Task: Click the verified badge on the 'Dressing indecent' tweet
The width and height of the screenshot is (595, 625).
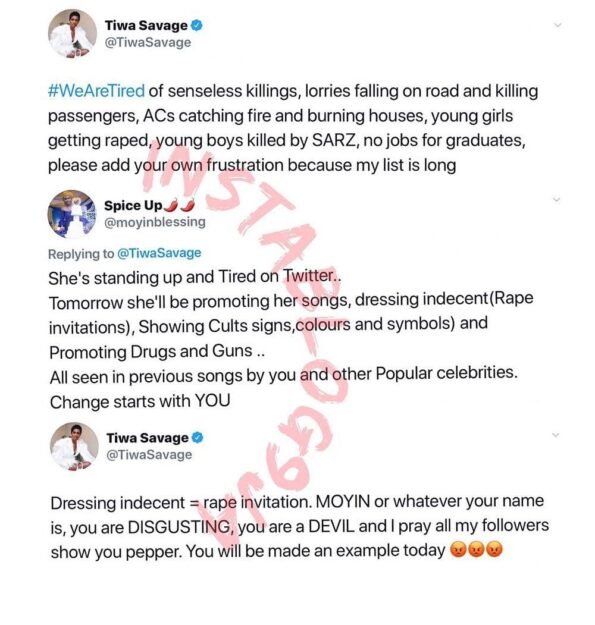Action: coord(198,438)
